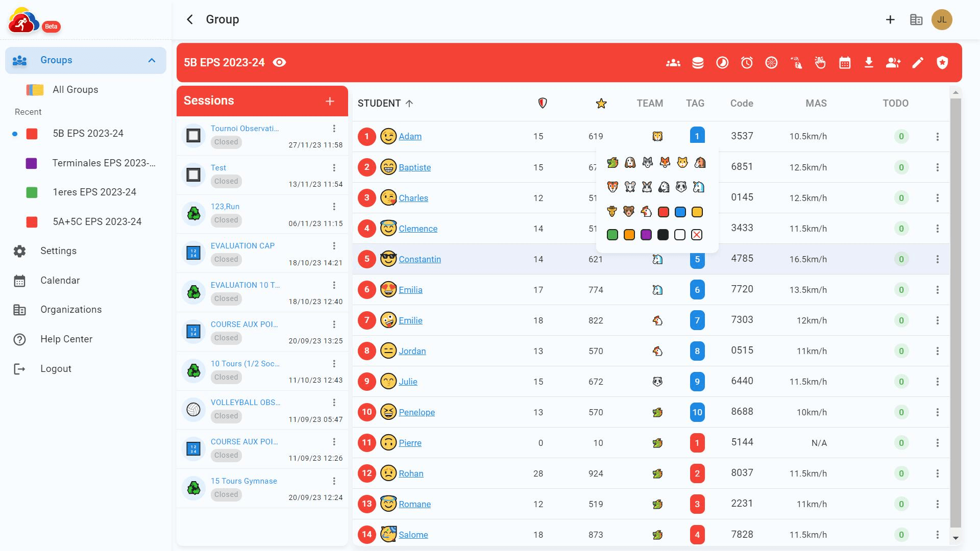
Task: Open the JL user avatar
Action: pos(942,19)
